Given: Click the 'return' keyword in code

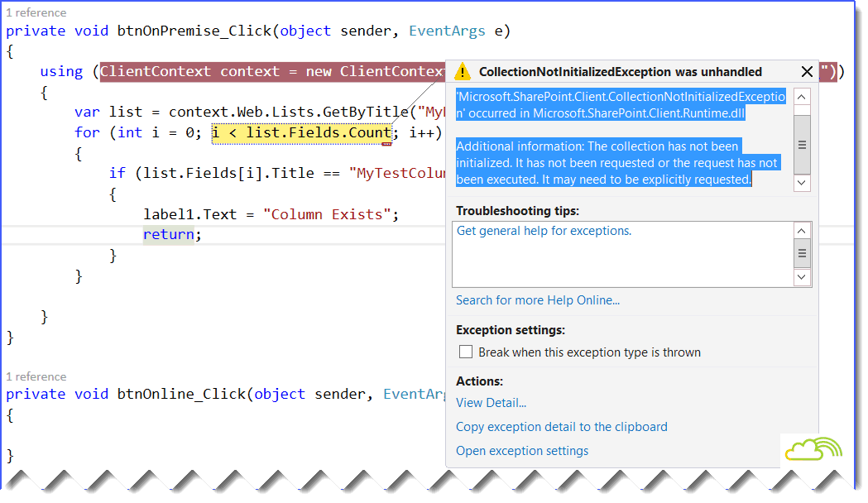Looking at the screenshot, I should click(x=168, y=235).
